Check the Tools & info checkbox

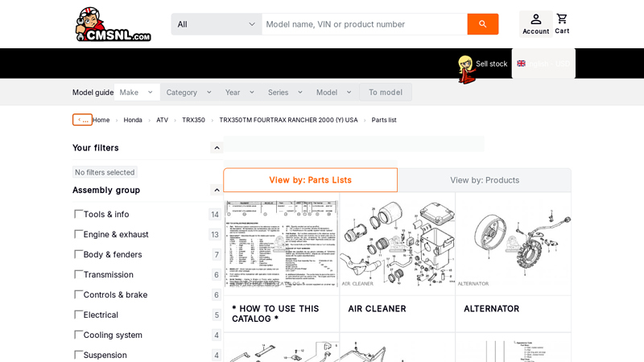click(78, 214)
